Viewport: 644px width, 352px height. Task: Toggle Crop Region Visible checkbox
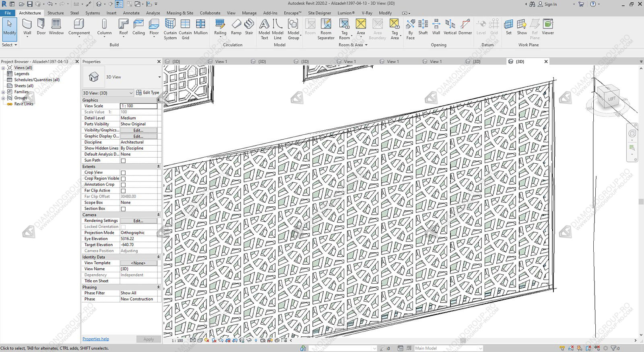click(x=123, y=179)
